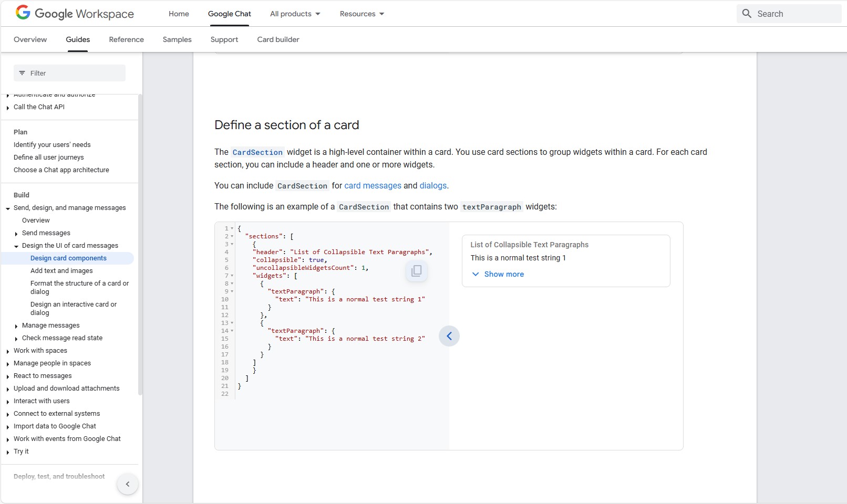Click the filter icon in the sidebar
This screenshot has width=847, height=504.
tap(22, 73)
